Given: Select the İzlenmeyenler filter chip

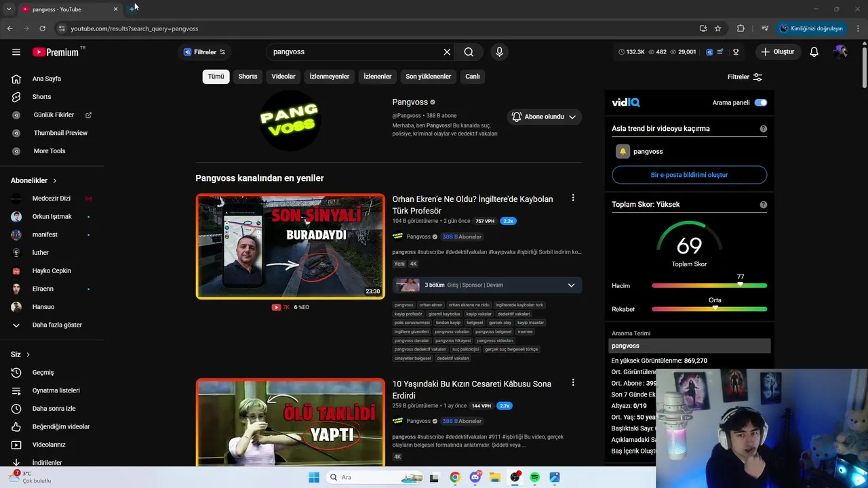Looking at the screenshot, I should coord(330,77).
